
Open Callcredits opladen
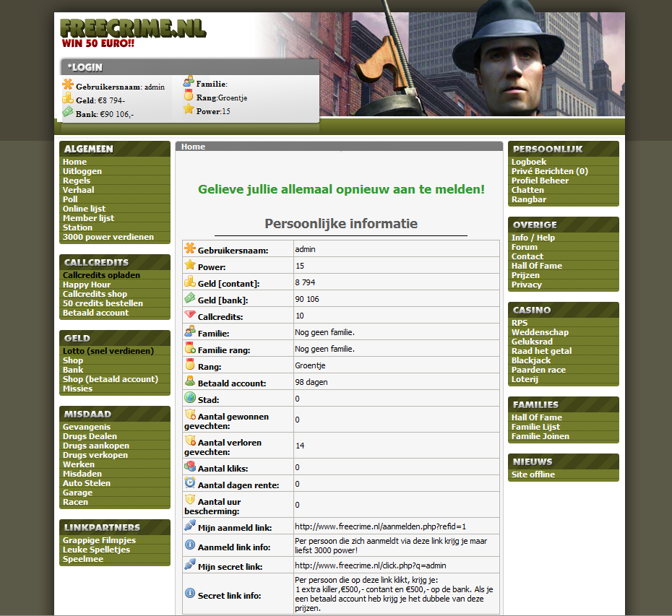[x=101, y=275]
